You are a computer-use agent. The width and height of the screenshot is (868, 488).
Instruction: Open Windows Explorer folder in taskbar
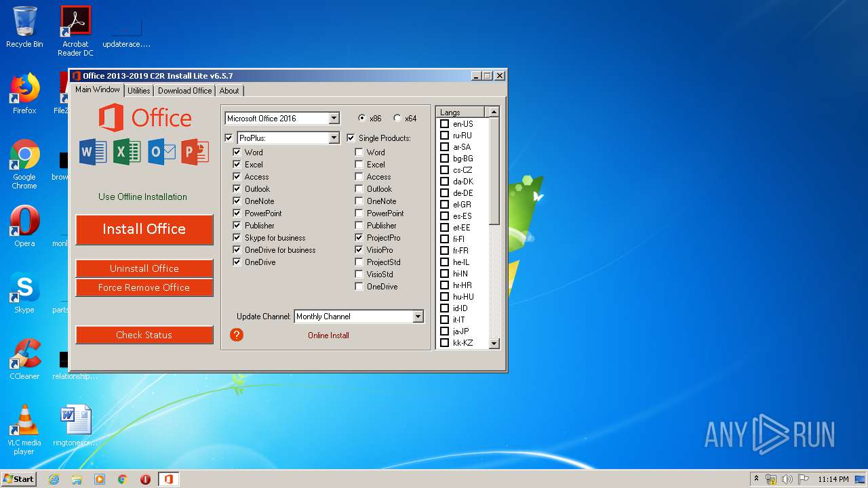click(77, 479)
